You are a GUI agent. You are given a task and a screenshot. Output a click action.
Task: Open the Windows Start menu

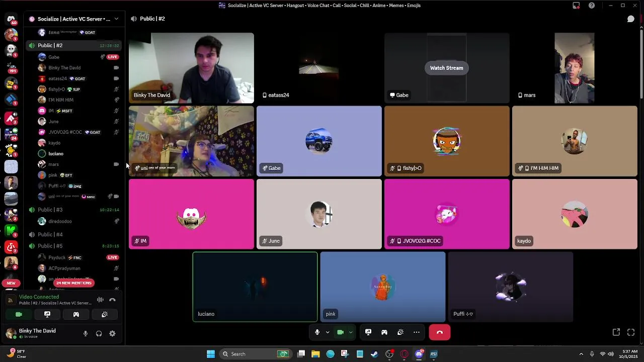pos(211,354)
